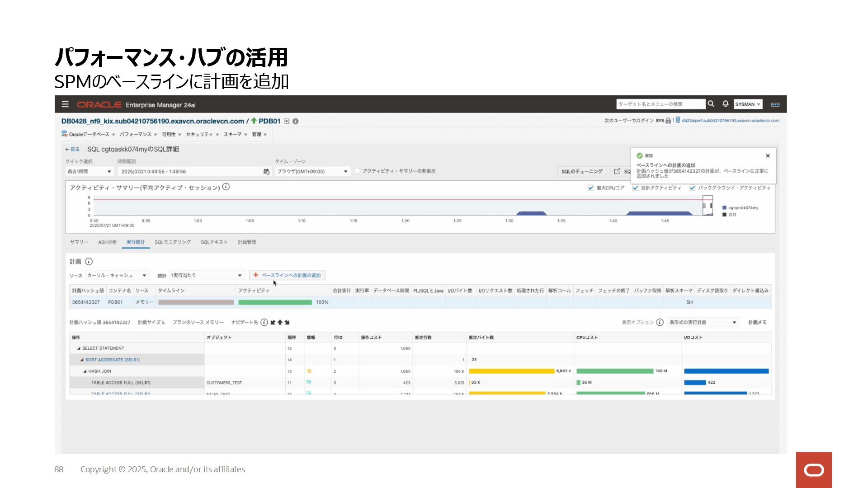This screenshot has width=868, height=488.
Task: Click the blue keyboard icon in header
Action: click(775, 104)
